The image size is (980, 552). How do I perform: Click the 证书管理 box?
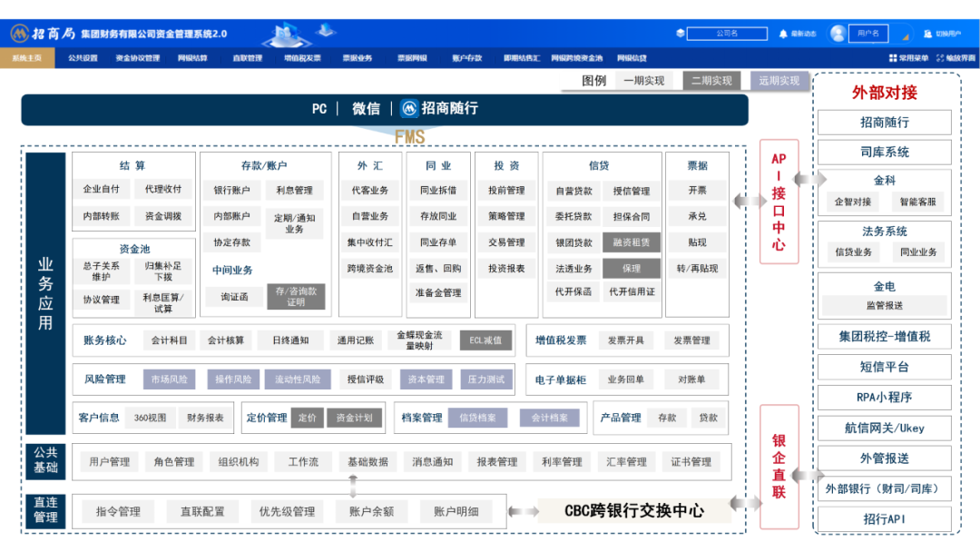tap(691, 461)
